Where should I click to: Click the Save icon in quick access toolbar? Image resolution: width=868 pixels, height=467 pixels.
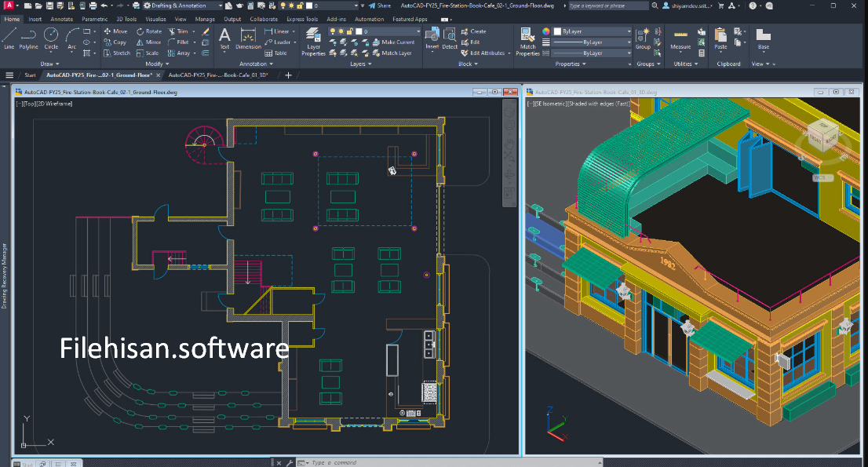click(x=49, y=5)
